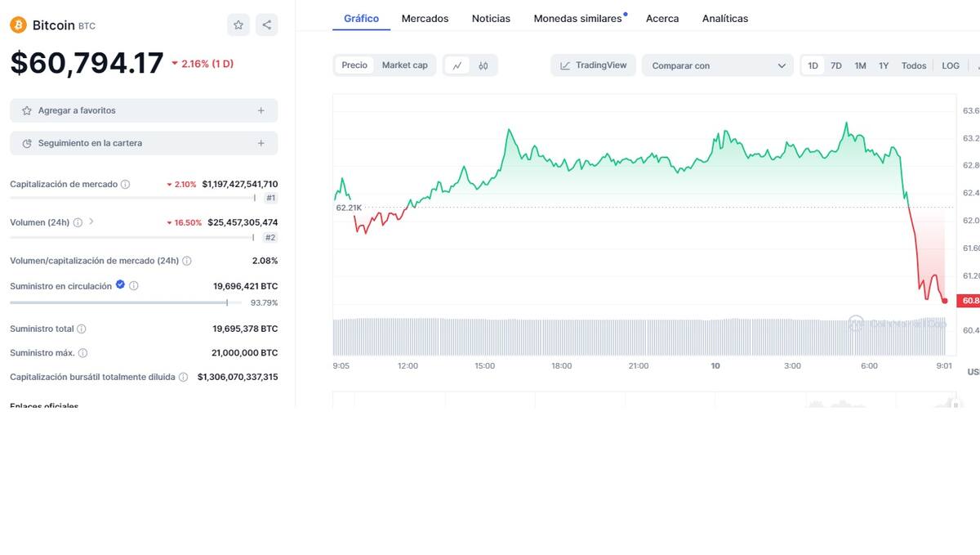Click the circulating supply progress bar

(122, 302)
